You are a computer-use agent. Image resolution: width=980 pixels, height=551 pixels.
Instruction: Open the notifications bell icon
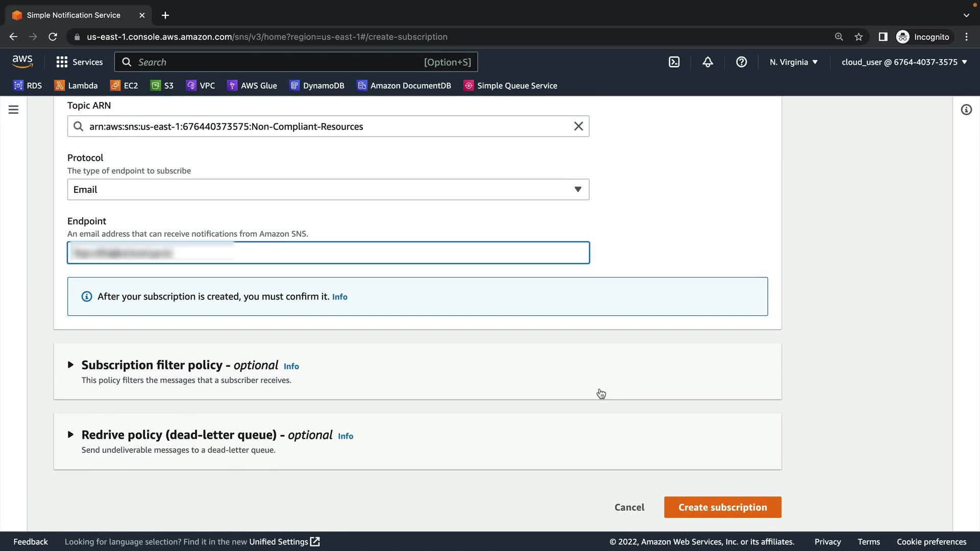(x=707, y=62)
